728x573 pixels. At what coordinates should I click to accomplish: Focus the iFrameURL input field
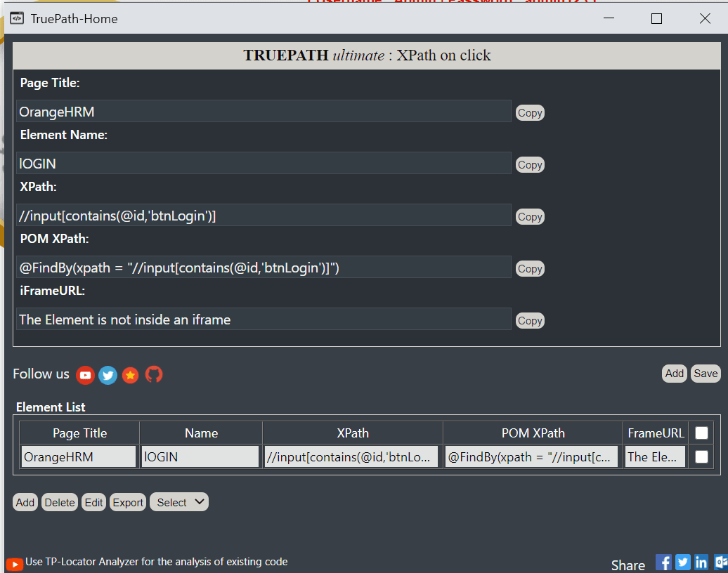pyautogui.click(x=264, y=320)
